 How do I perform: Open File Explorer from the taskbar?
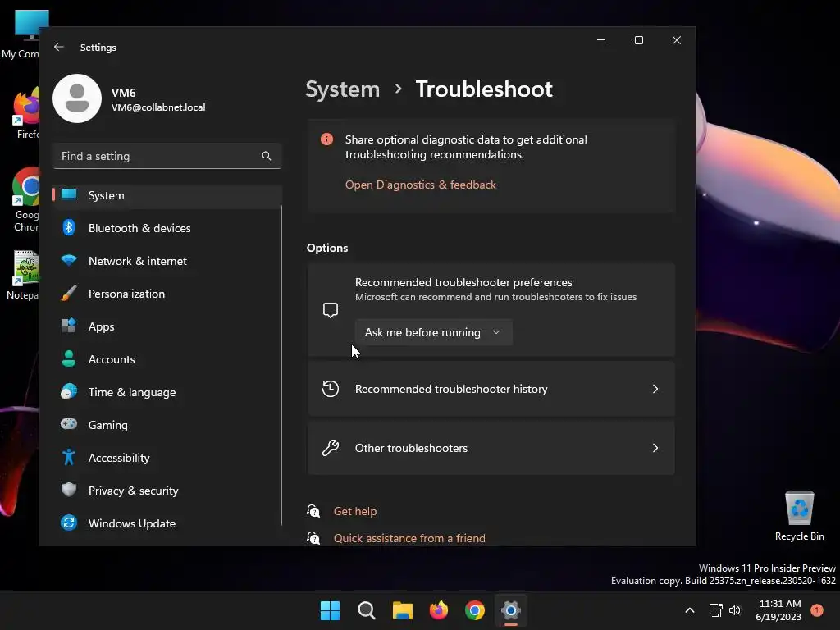(402, 610)
